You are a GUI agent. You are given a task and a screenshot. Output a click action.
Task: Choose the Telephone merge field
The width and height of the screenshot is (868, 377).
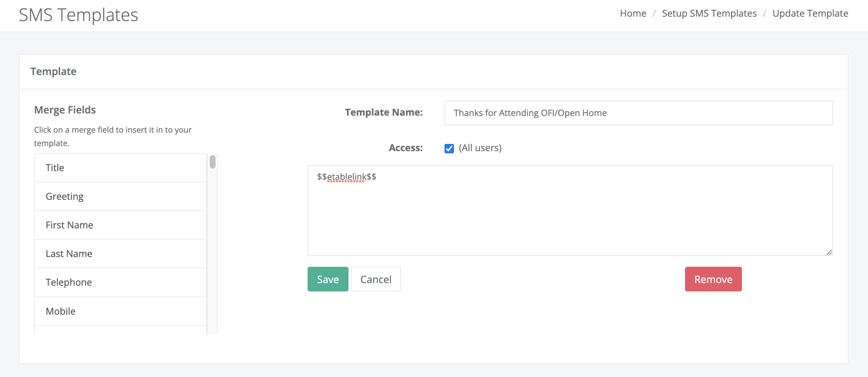(120, 282)
